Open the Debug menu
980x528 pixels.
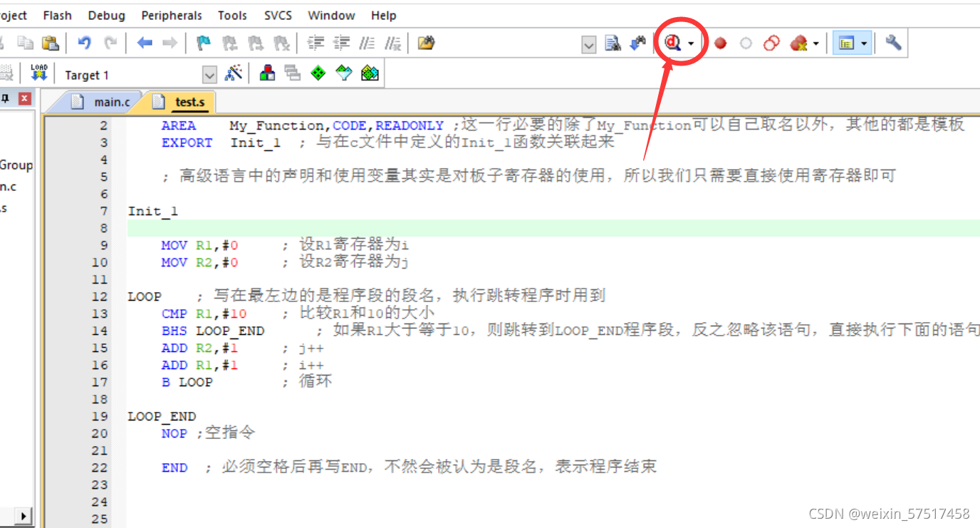[106, 15]
